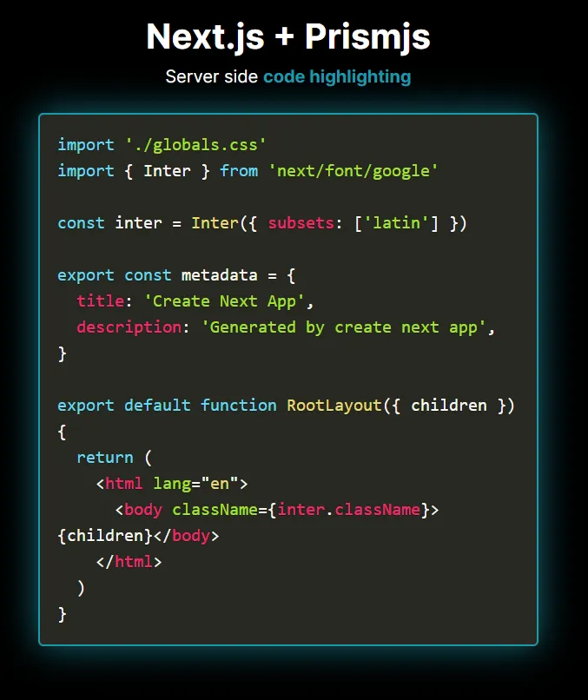This screenshot has width=588, height=700.
Task: Click the 'next/font/google' string
Action: (x=353, y=171)
